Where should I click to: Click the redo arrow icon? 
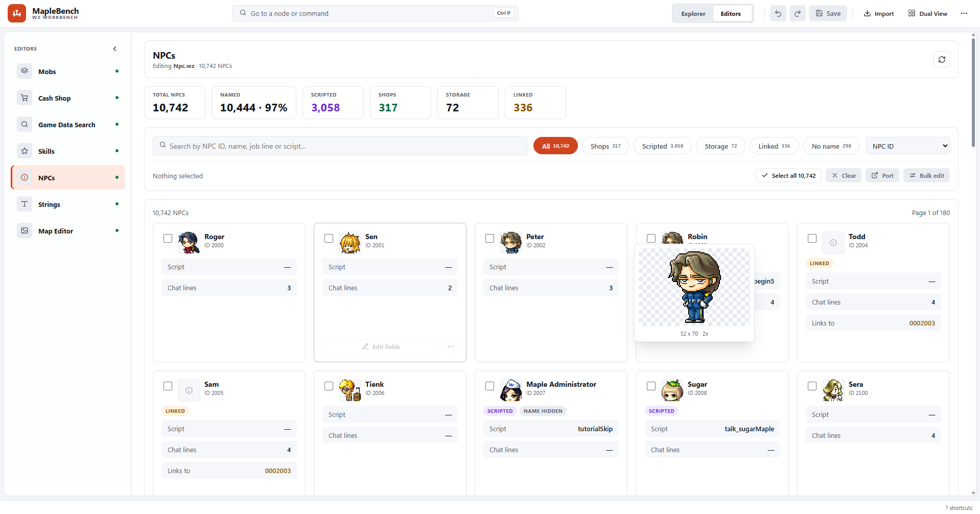pyautogui.click(x=798, y=13)
